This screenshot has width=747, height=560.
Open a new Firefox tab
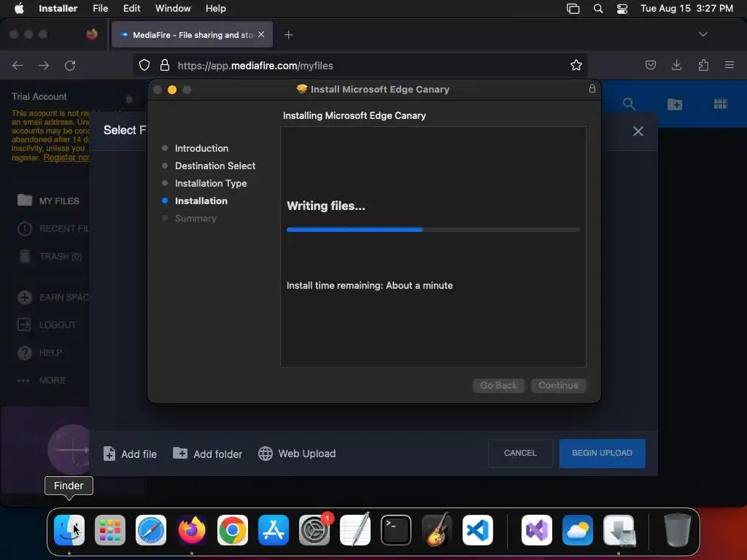pyautogui.click(x=288, y=35)
